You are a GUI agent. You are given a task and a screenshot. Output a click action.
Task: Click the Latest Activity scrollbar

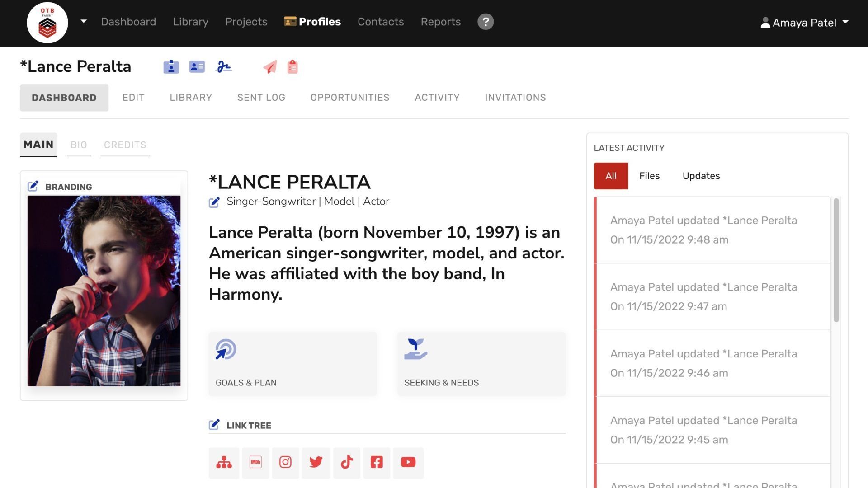836,260
